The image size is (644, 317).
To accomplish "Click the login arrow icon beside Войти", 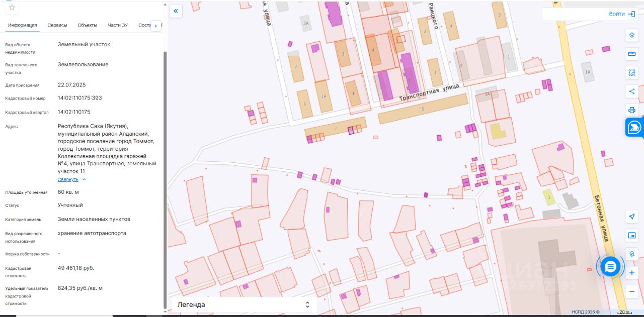I will (x=631, y=14).
